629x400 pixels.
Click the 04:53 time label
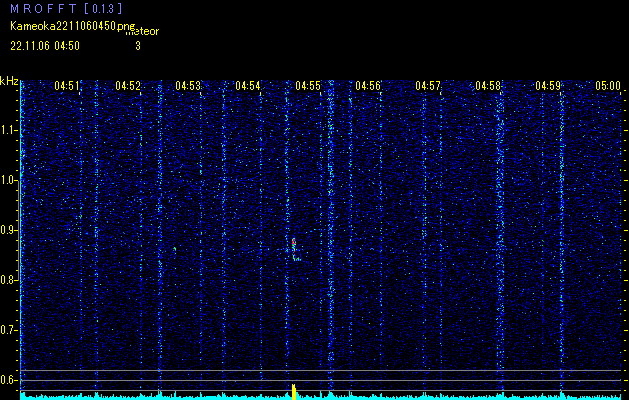pyautogui.click(x=188, y=85)
